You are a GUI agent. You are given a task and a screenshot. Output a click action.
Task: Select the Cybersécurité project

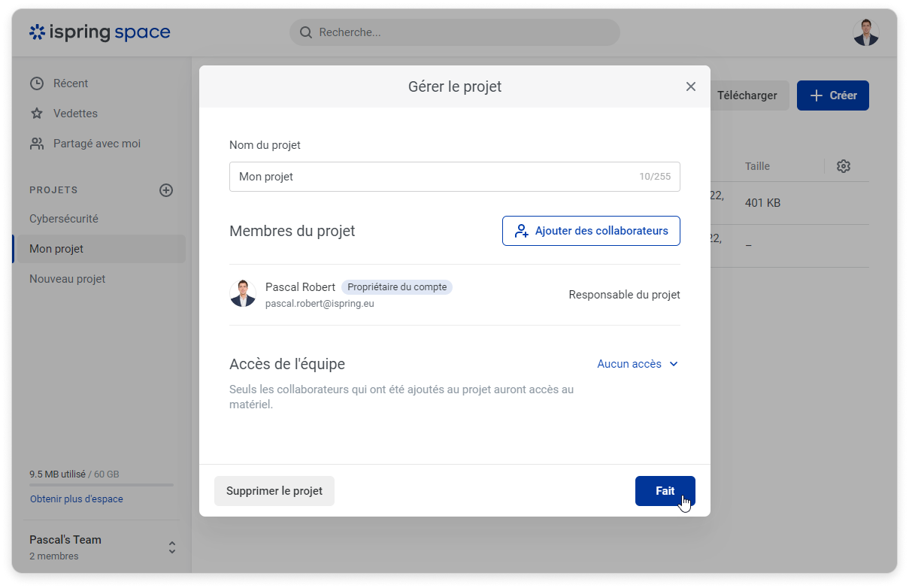pos(64,219)
